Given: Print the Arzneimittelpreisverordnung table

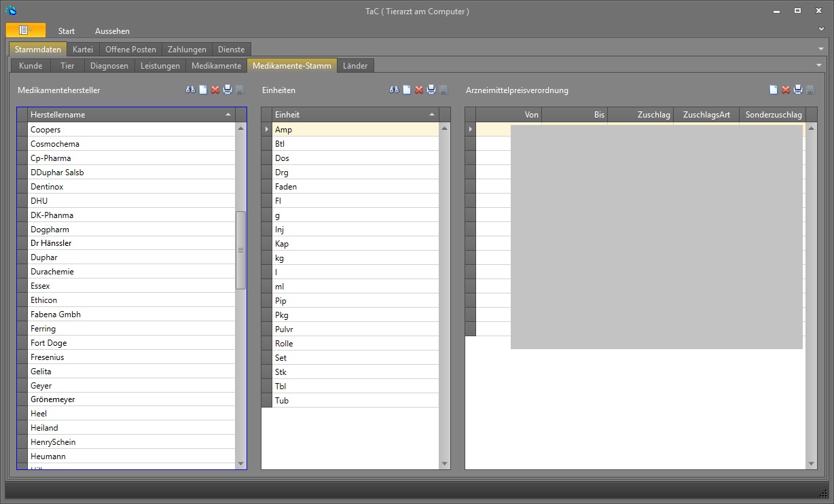Looking at the screenshot, I should 798,90.
